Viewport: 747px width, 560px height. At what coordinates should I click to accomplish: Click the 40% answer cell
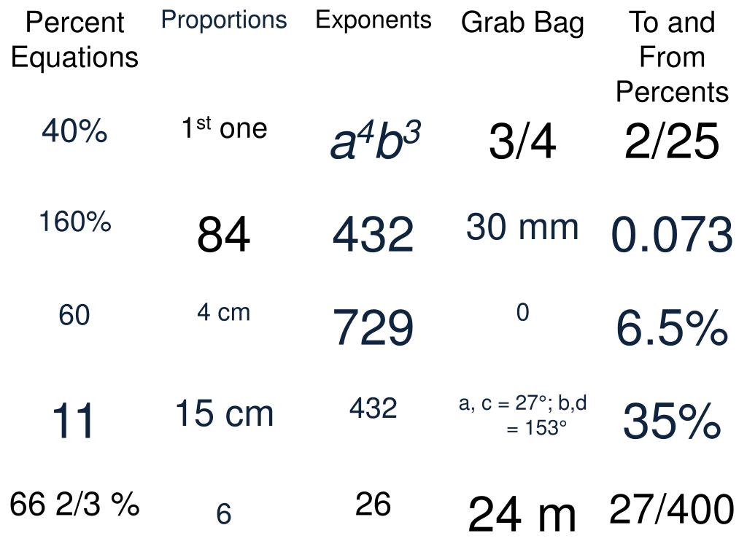[74, 131]
